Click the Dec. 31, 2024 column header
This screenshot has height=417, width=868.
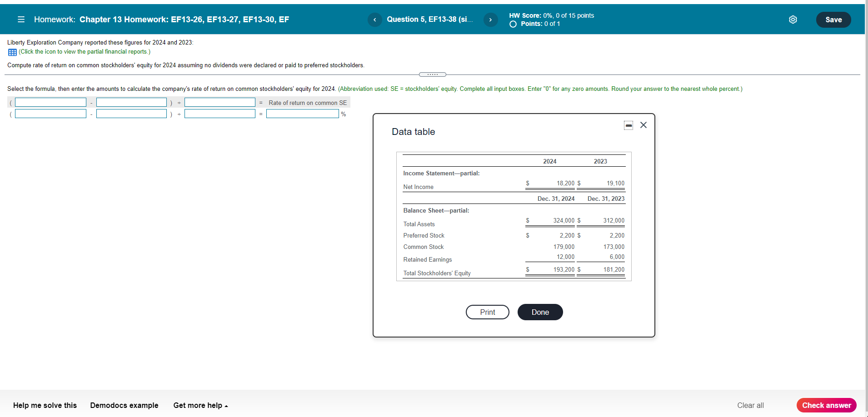point(556,199)
